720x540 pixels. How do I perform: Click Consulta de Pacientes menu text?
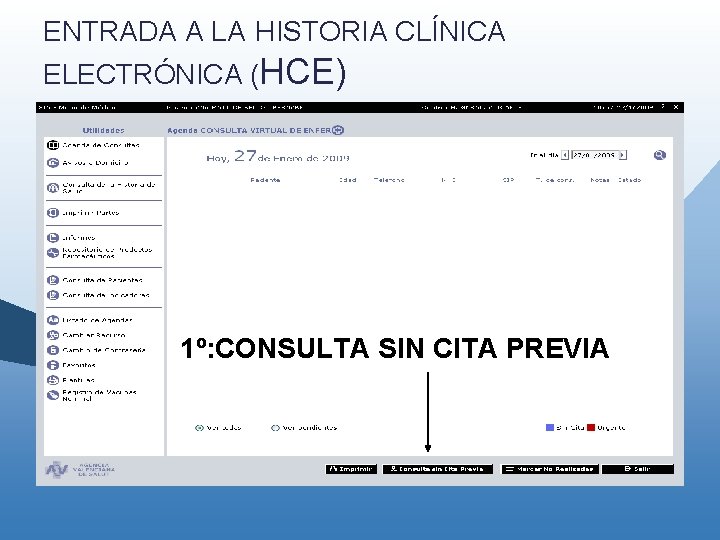coord(102,280)
